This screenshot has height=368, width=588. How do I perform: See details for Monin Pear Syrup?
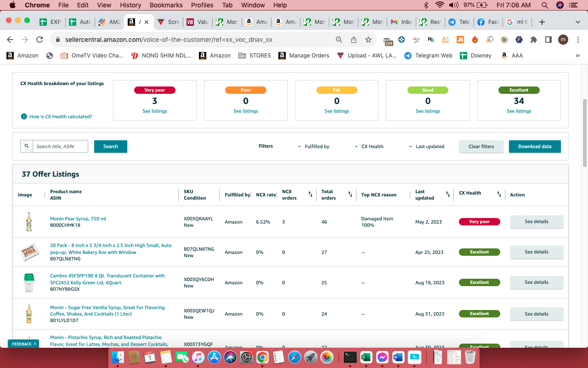[x=537, y=222]
